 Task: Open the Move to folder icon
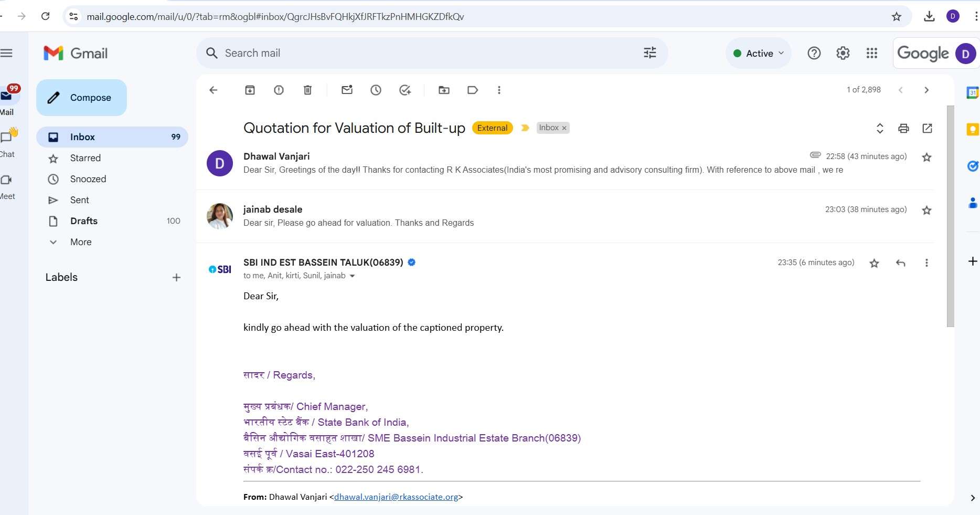pos(444,90)
